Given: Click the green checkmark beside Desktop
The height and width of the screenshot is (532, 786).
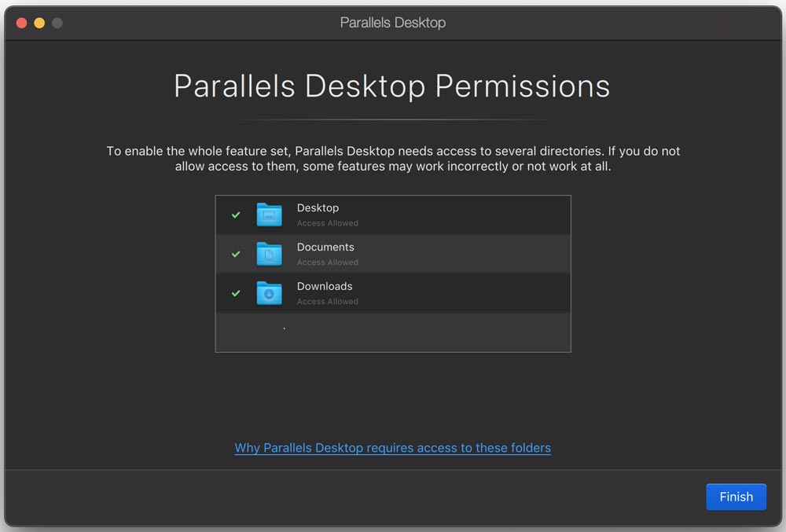Looking at the screenshot, I should point(235,215).
